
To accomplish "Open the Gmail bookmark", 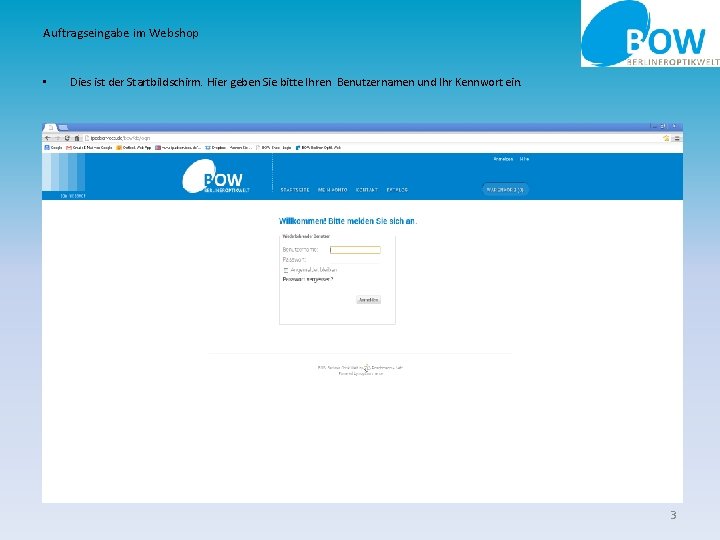I will (x=90, y=148).
